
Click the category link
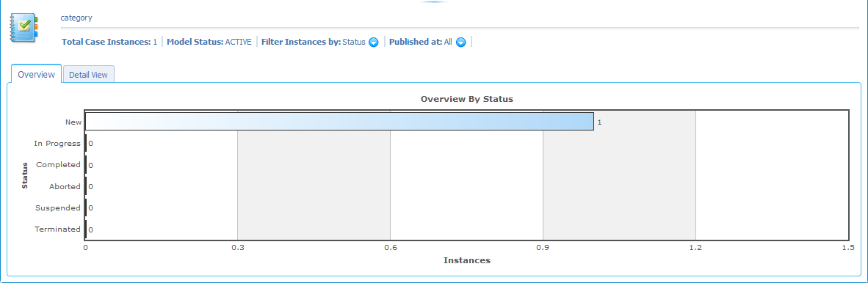point(76,18)
